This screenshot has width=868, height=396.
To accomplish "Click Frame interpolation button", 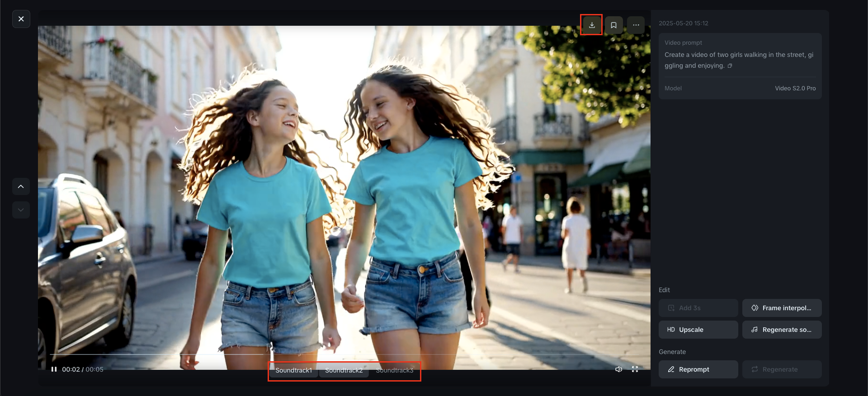I will (x=782, y=308).
